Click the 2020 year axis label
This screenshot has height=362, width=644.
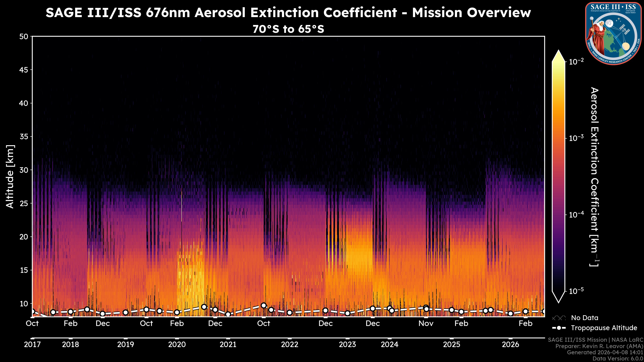tap(177, 345)
